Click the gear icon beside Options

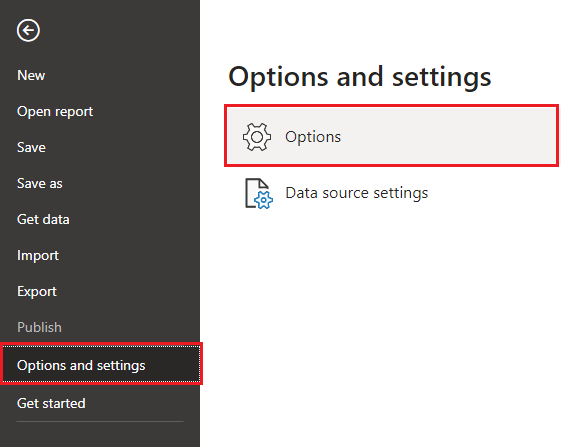click(x=257, y=137)
